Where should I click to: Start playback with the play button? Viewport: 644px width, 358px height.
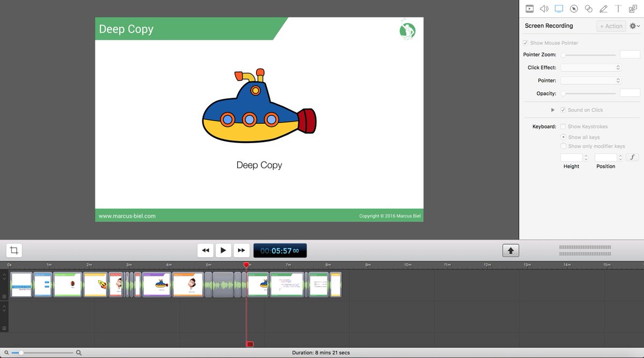(223, 250)
